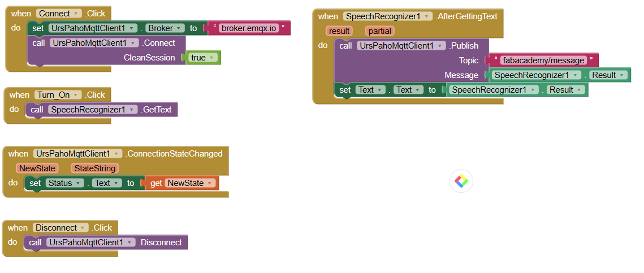Click the broker.emqx.io text string block
The height and width of the screenshot is (273, 644).
(x=249, y=28)
